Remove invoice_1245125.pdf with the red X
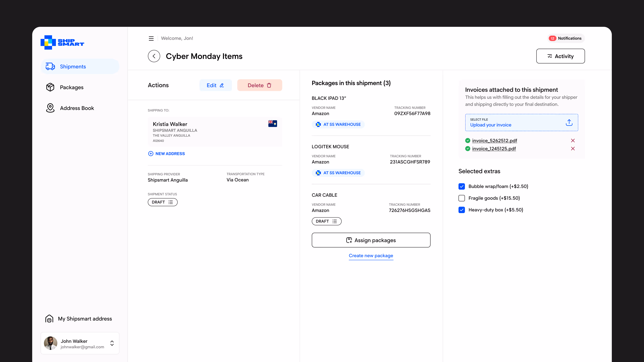 [573, 149]
